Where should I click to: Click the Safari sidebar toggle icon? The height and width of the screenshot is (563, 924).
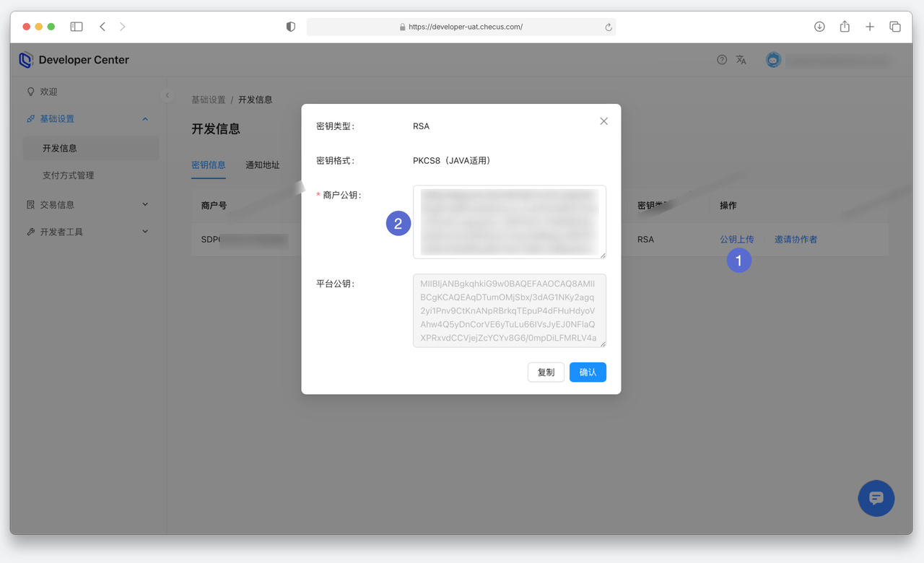point(77,27)
